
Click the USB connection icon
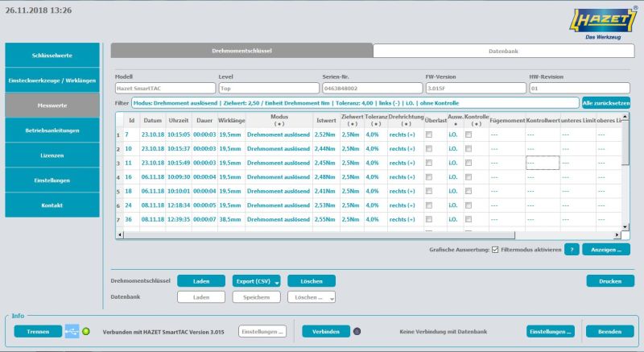(x=72, y=331)
